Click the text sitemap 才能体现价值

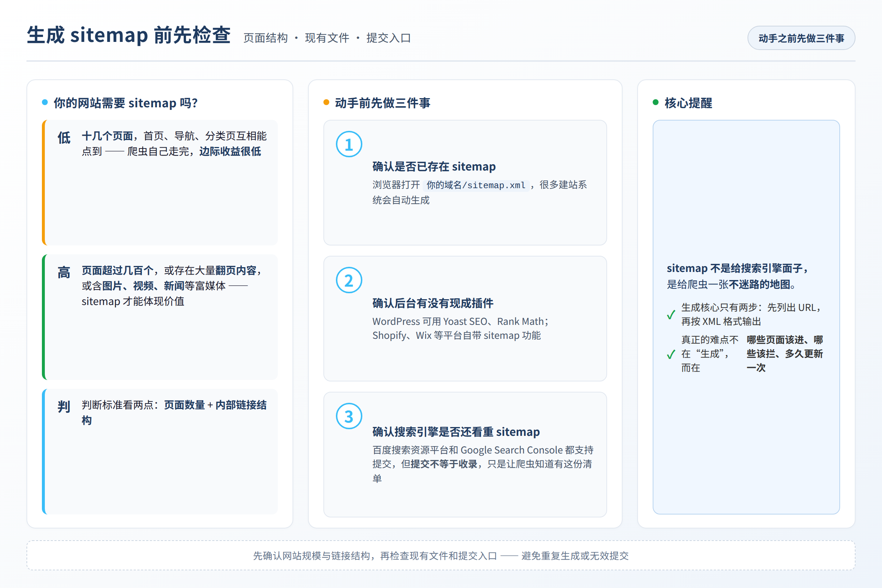coord(133,301)
